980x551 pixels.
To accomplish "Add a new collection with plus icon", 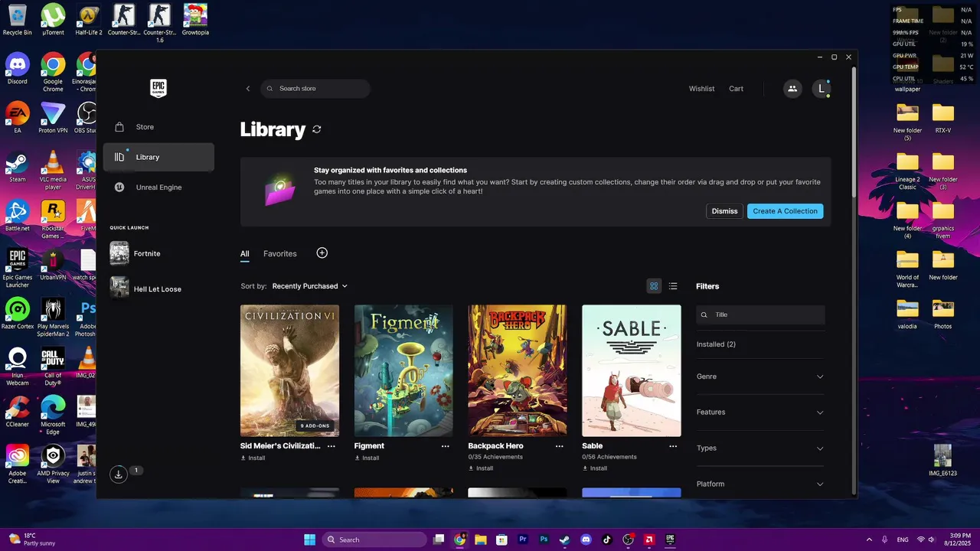I will coord(322,253).
